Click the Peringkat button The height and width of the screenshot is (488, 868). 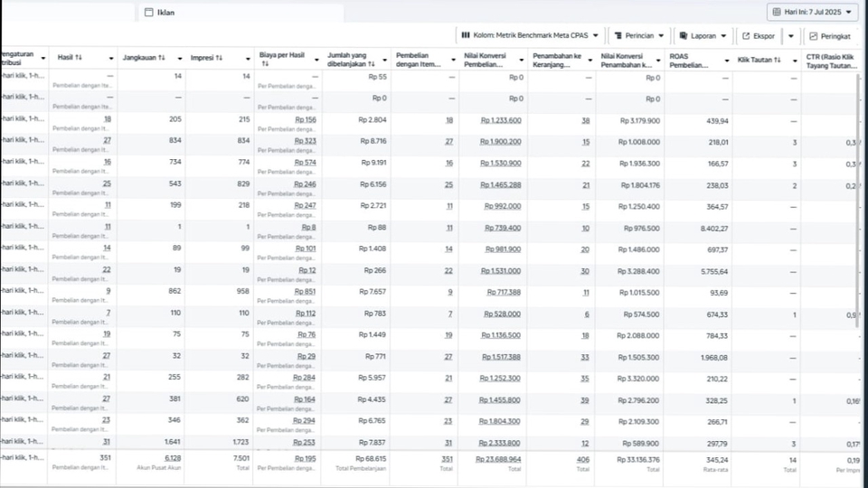831,36
